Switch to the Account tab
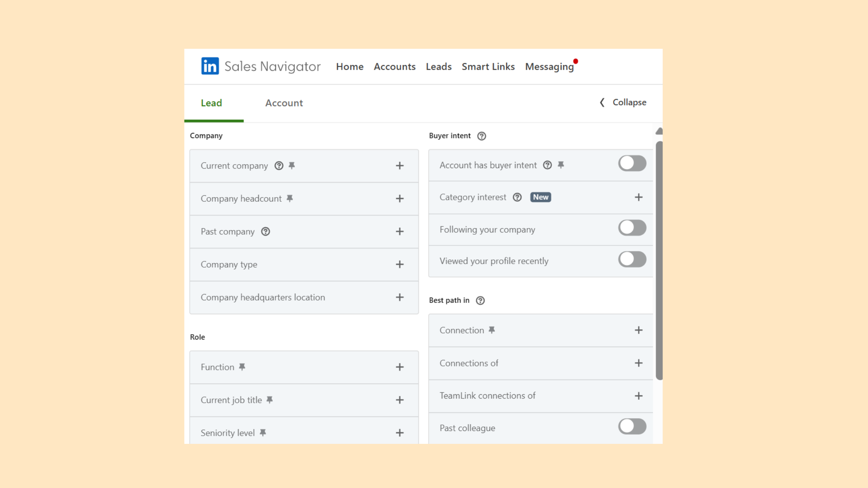868x488 pixels. click(x=284, y=103)
